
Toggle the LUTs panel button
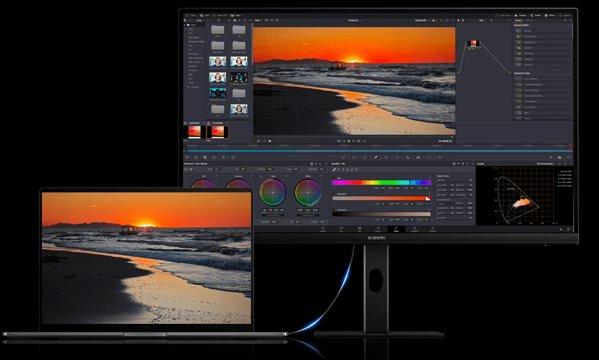[205, 15]
